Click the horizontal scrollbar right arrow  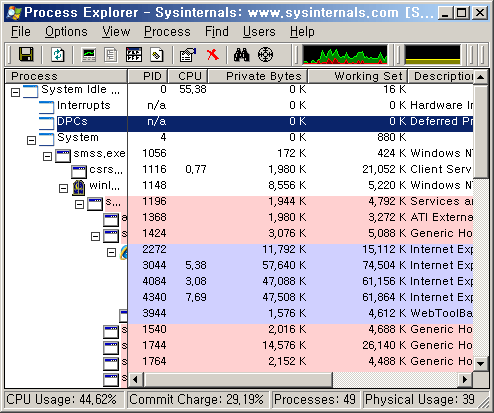tap(465, 379)
